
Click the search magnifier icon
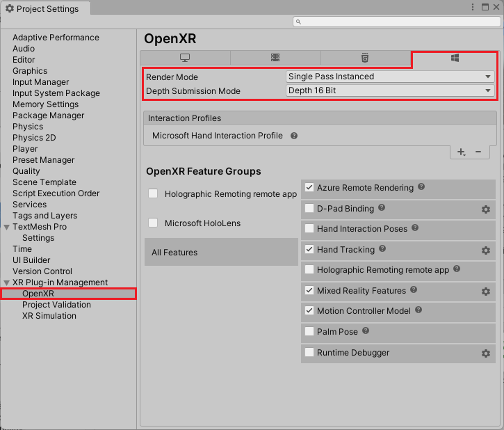(299, 22)
